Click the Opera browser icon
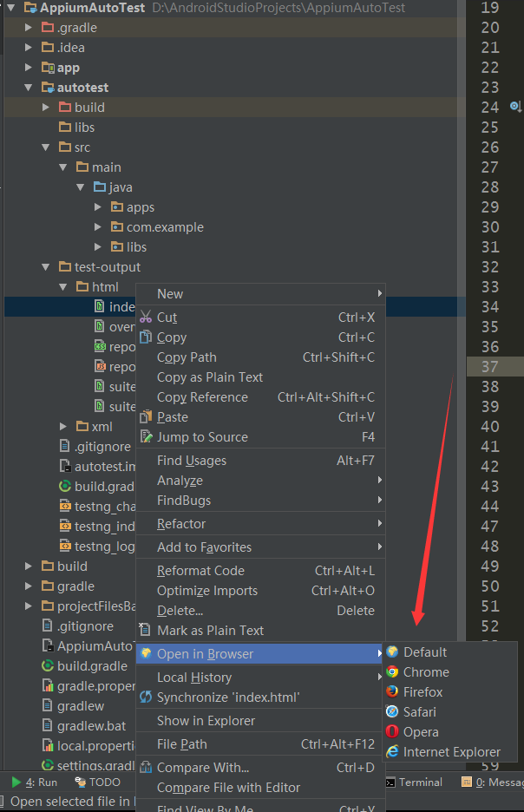This screenshot has width=524, height=812. point(393,732)
